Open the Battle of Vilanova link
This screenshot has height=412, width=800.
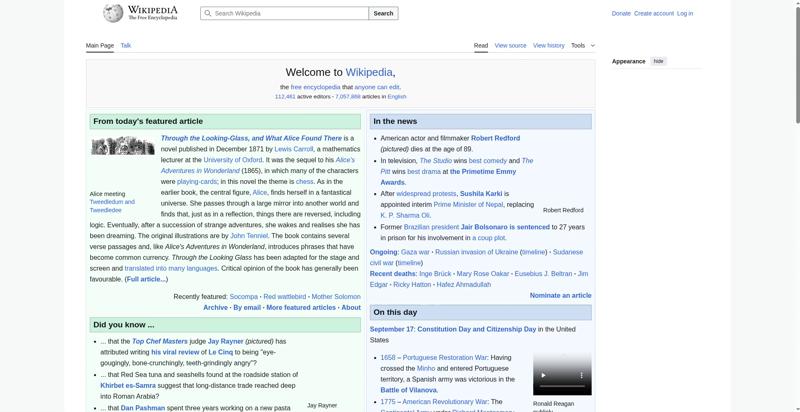tap(409, 390)
